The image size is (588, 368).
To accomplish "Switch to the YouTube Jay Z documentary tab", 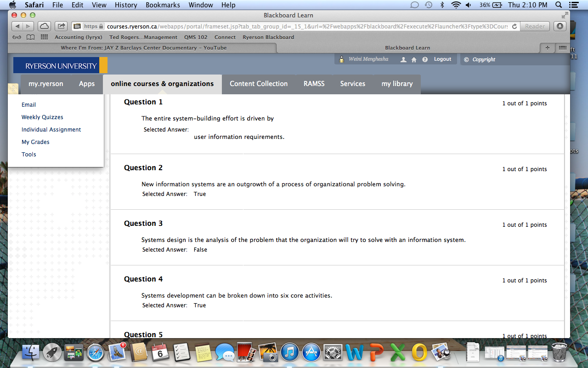I will pyautogui.click(x=143, y=48).
